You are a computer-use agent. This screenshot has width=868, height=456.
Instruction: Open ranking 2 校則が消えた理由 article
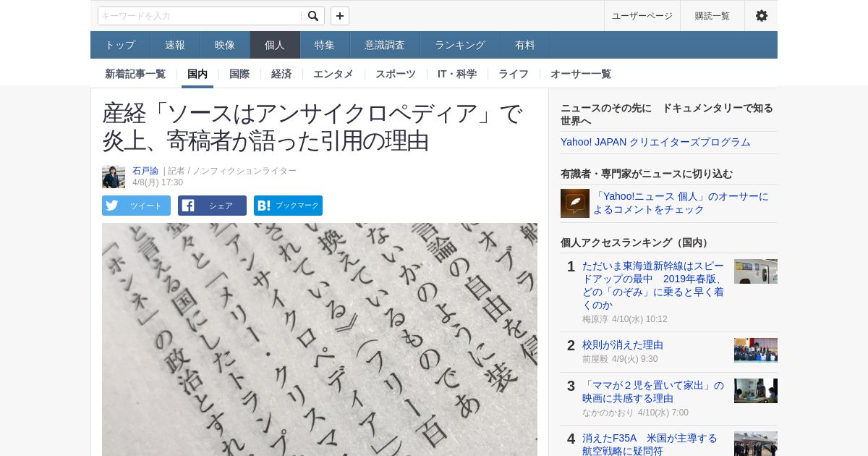pyautogui.click(x=623, y=345)
